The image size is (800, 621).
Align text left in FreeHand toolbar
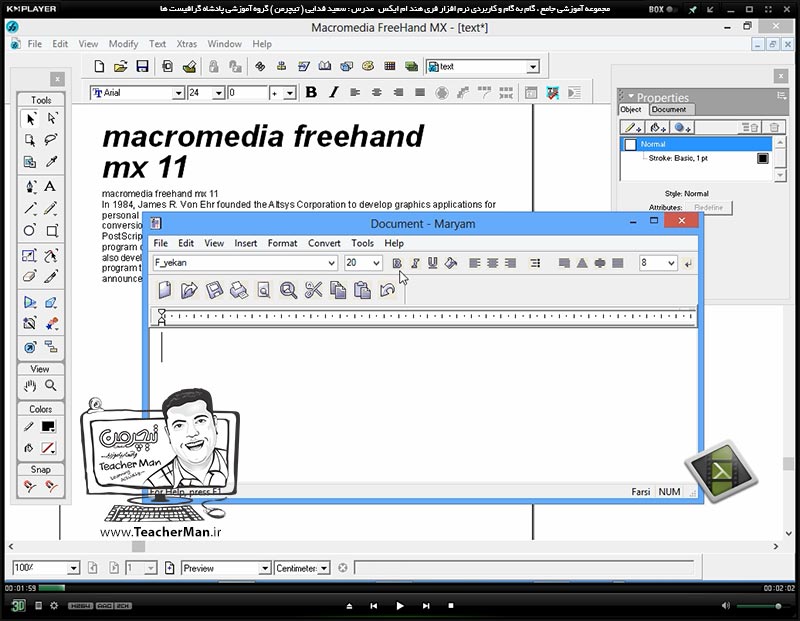pyautogui.click(x=355, y=92)
